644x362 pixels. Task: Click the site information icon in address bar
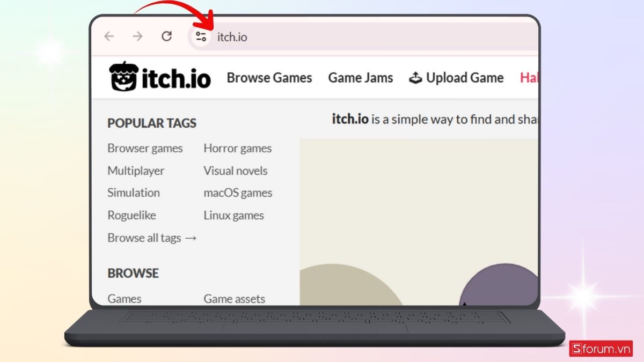(x=201, y=37)
